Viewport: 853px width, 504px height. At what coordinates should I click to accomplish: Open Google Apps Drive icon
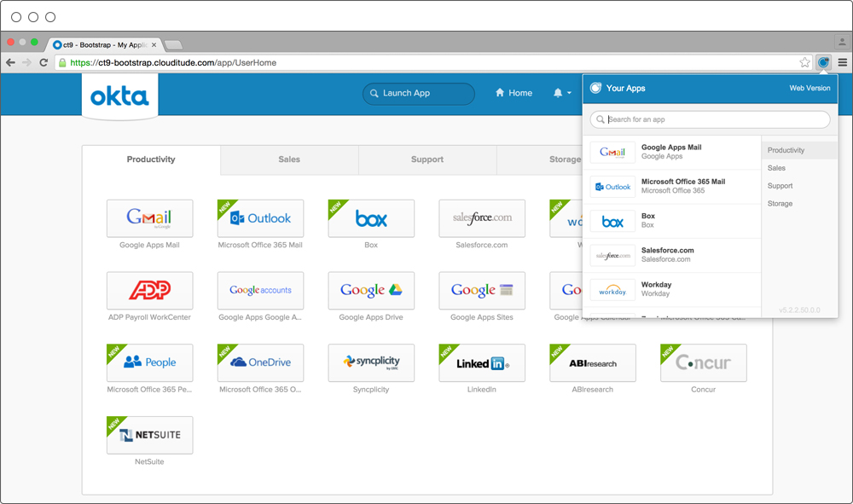click(x=371, y=291)
